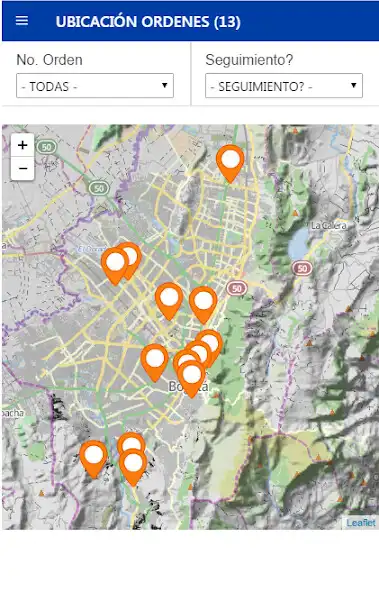Click the Leaflet attribution link
Viewport: 379px width, 592px height.
(361, 523)
